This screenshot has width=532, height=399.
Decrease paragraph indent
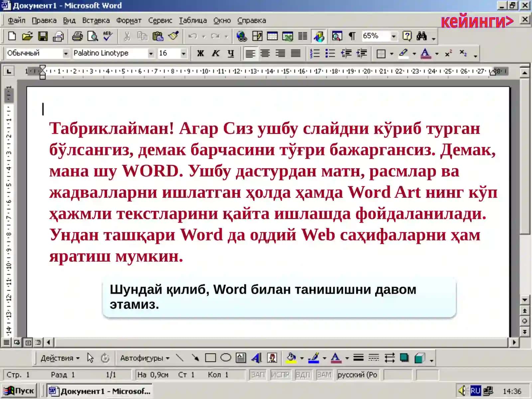tap(346, 53)
